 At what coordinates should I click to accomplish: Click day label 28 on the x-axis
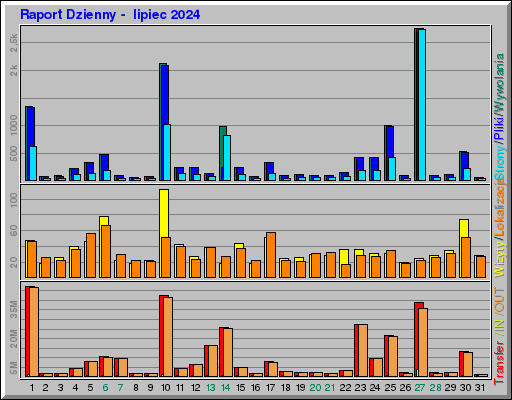pyautogui.click(x=435, y=388)
